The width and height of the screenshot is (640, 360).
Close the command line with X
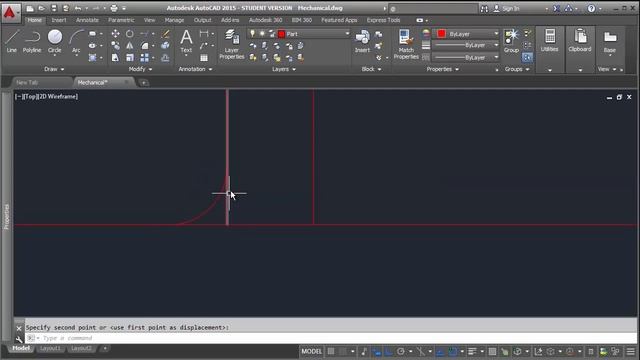[x=19, y=328]
